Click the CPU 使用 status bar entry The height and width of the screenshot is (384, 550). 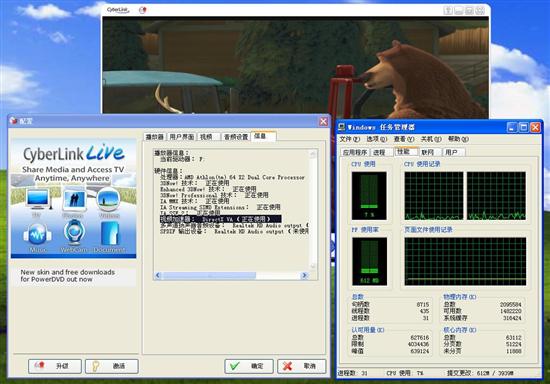[405, 373]
